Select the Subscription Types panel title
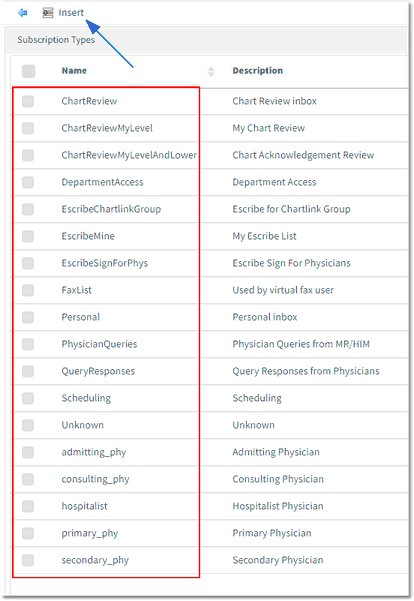 coord(56,40)
